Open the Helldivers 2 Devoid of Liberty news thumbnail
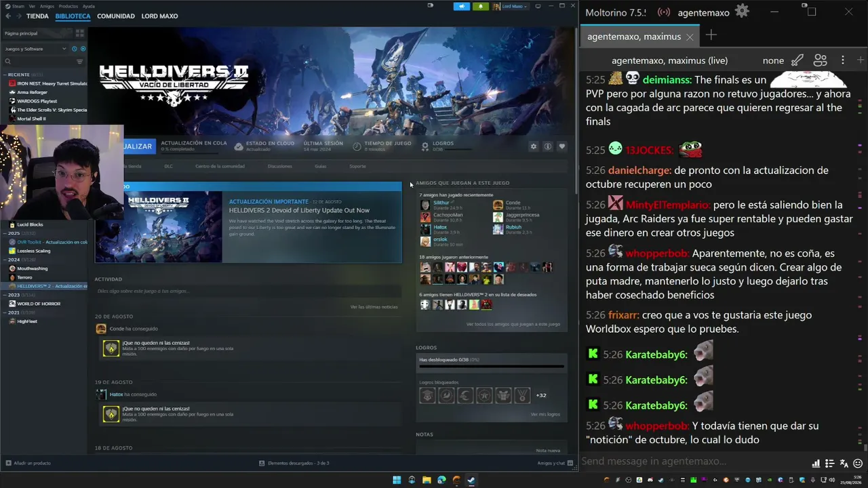Screen dimensions: 868x488 [x=159, y=226]
